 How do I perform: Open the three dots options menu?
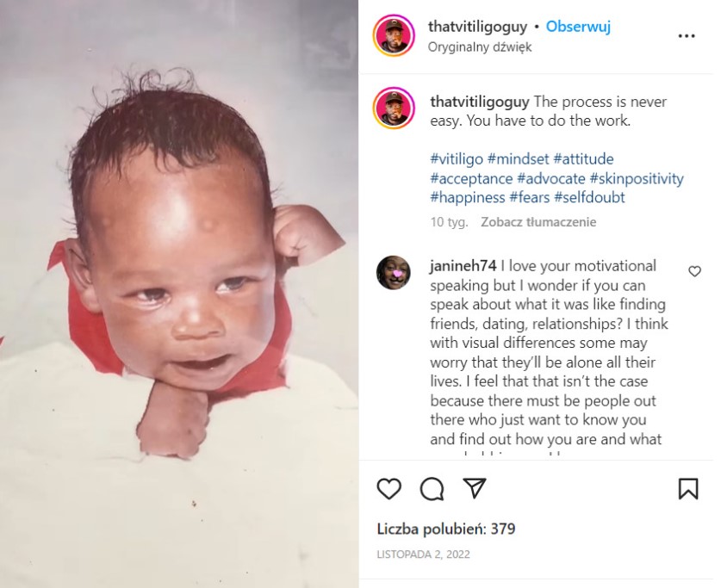tap(687, 36)
